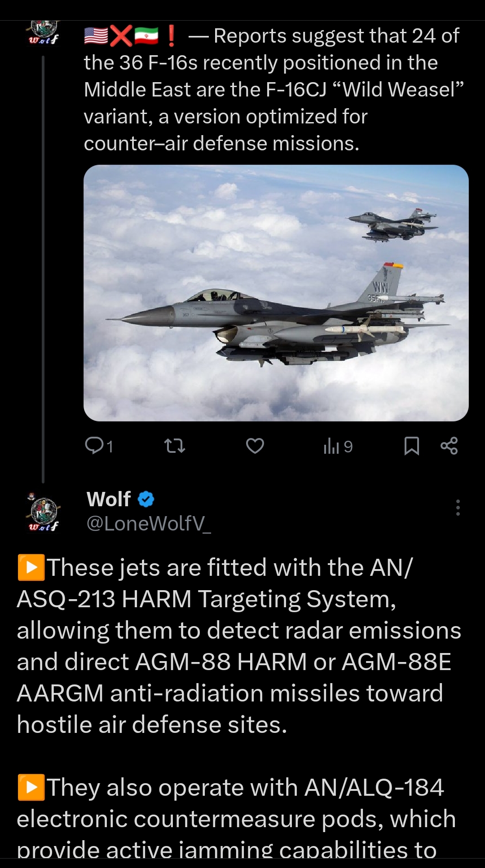Viewport: 485px width, 868px height.
Task: Repost the F-16CJ Wild Weasel tweet
Action: coord(175,446)
